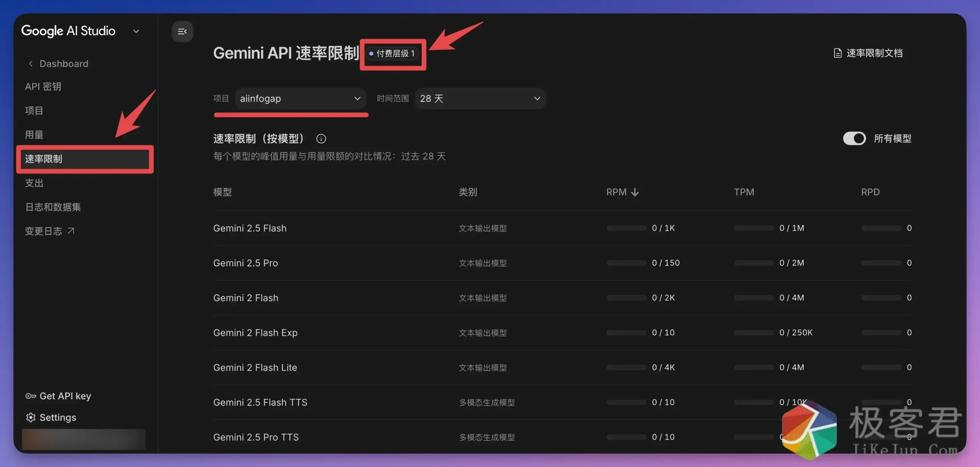Navigate back to Dashboard
This screenshot has height=467, width=980.
pyautogui.click(x=64, y=63)
